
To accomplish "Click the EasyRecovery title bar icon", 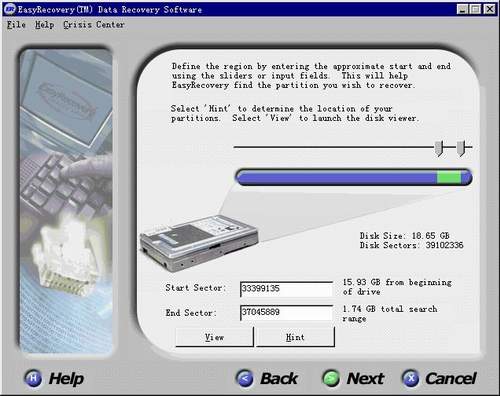I will 10,9.
